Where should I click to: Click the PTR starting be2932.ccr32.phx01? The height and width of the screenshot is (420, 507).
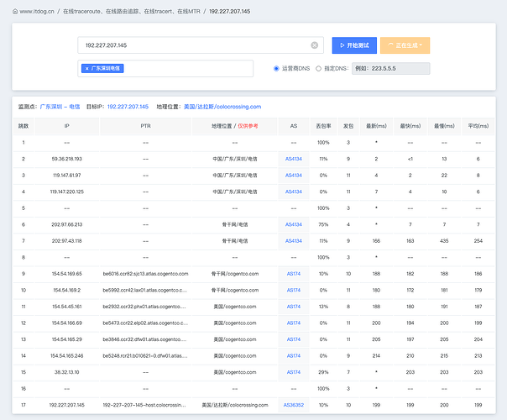tap(144, 307)
